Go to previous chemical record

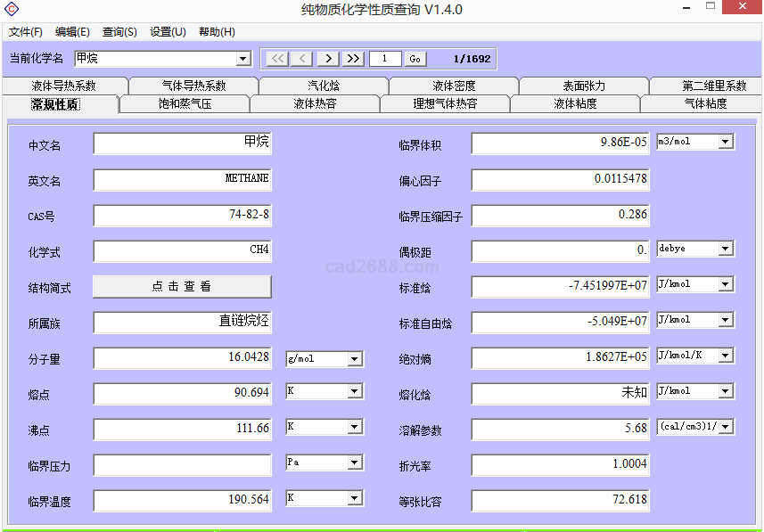pyautogui.click(x=303, y=59)
